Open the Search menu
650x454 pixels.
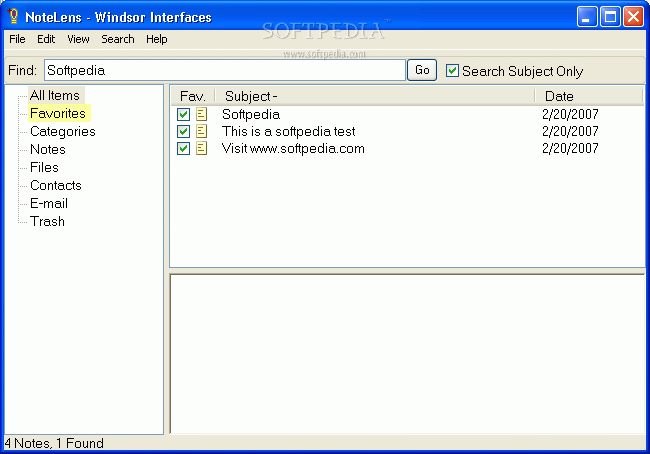pos(118,39)
